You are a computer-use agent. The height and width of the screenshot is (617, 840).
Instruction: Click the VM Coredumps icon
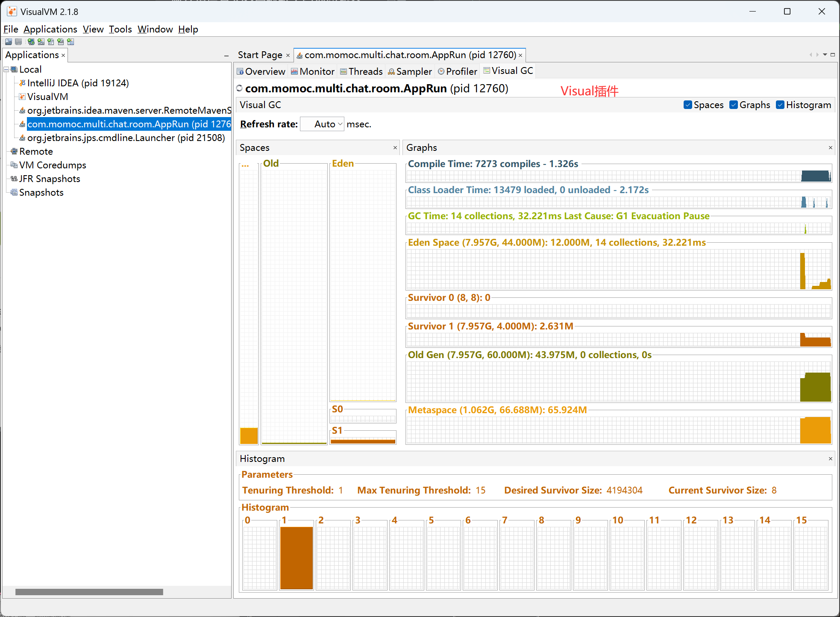(x=14, y=165)
